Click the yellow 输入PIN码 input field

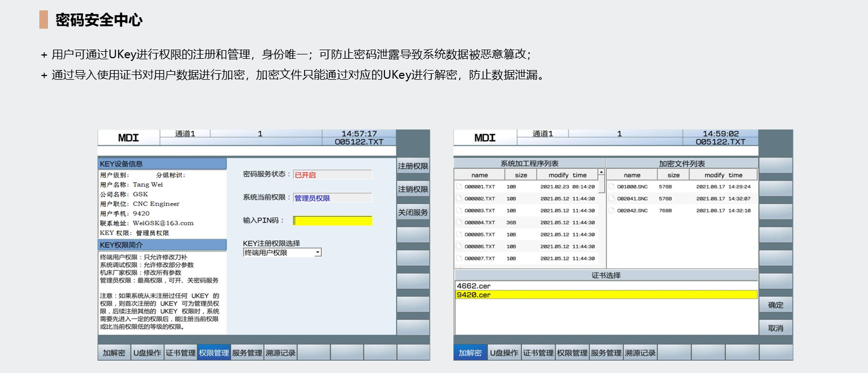pos(333,220)
